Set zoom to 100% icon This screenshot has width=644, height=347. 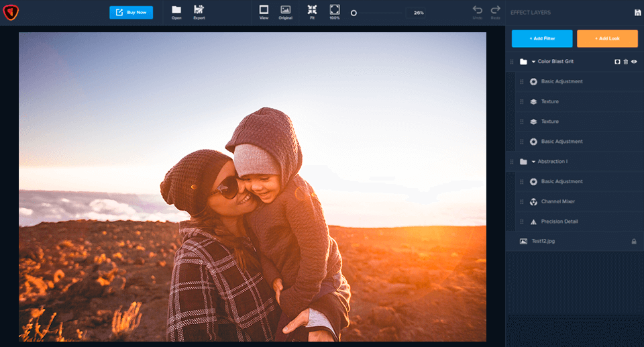pyautogui.click(x=334, y=10)
